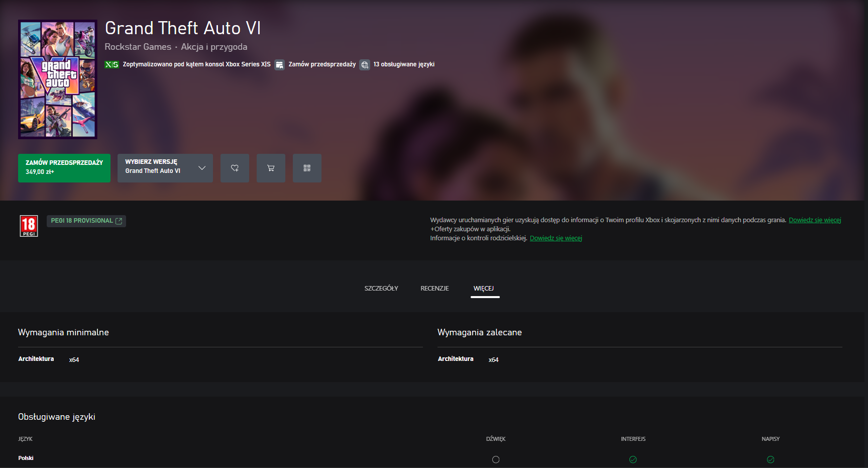The height and width of the screenshot is (468, 868).
Task: Click Obsługiwane języki heading
Action: 57,417
